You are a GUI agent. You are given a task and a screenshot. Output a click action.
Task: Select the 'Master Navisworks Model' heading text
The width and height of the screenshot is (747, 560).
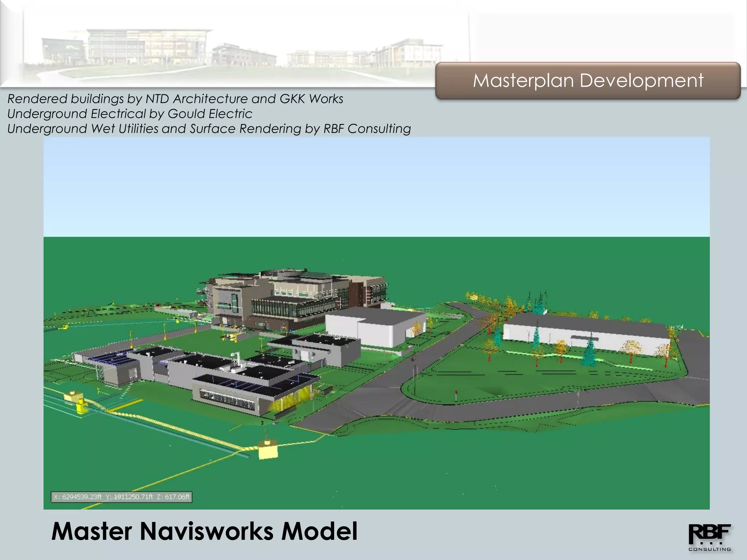(x=204, y=531)
